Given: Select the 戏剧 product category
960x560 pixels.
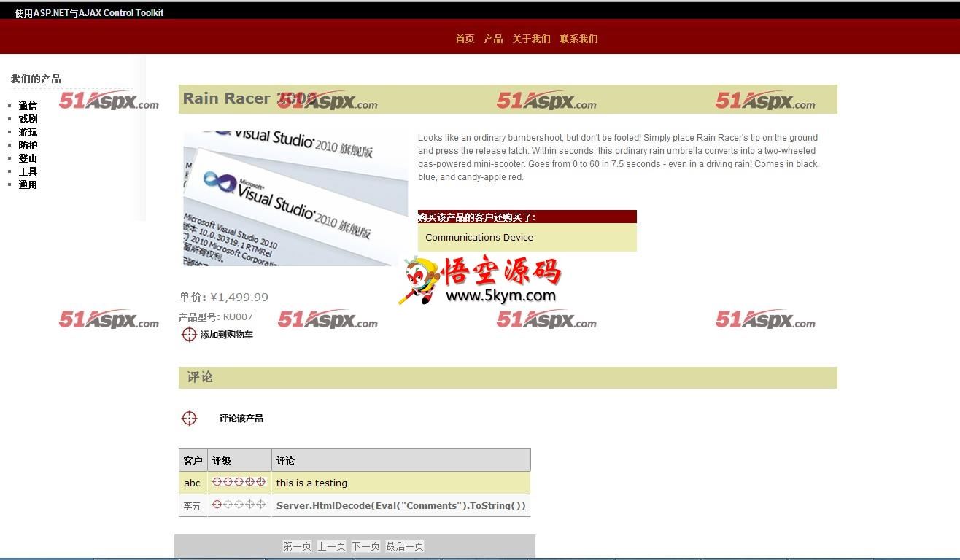Looking at the screenshot, I should pyautogui.click(x=28, y=119).
